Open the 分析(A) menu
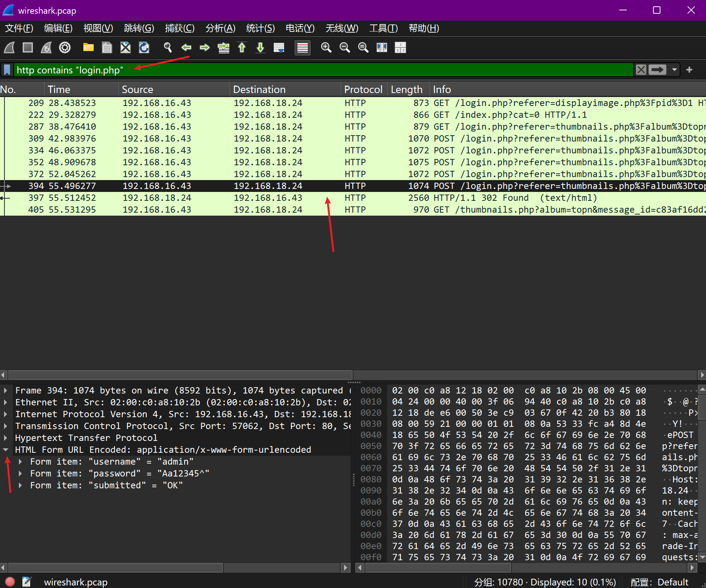 tap(220, 28)
